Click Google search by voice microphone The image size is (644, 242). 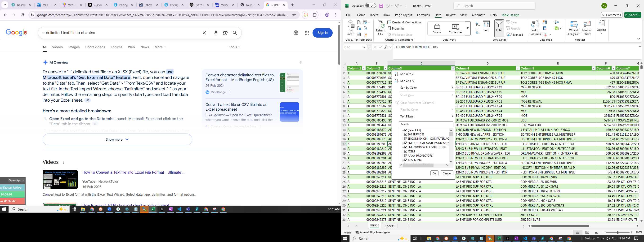216,33
